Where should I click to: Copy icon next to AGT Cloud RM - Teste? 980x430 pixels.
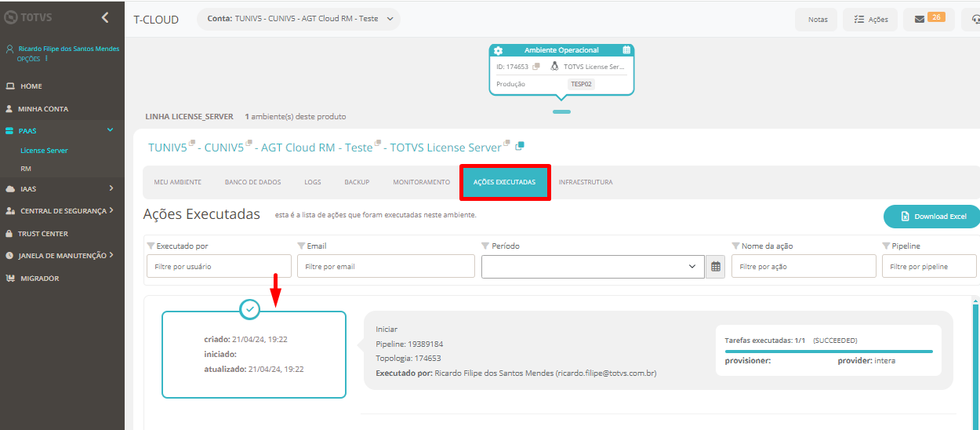[x=378, y=144]
